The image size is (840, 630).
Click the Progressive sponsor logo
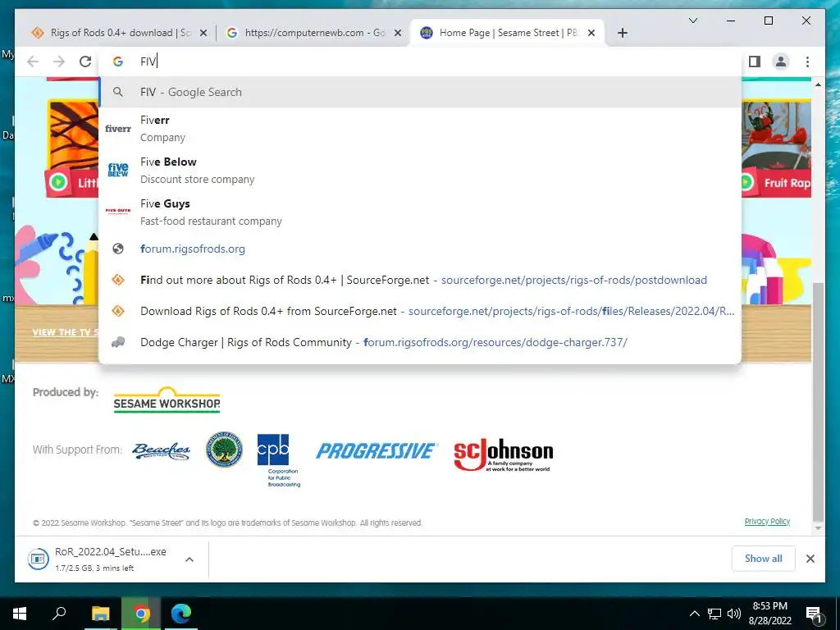tap(377, 451)
